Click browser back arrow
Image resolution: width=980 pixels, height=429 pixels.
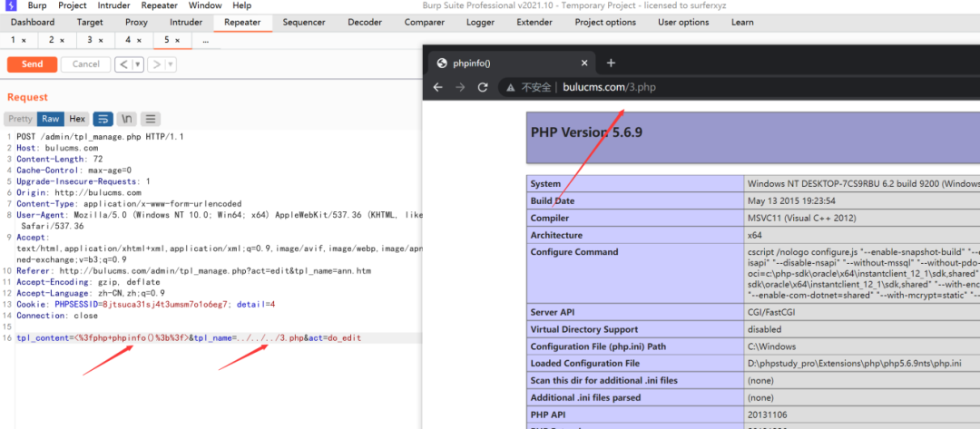[x=438, y=87]
